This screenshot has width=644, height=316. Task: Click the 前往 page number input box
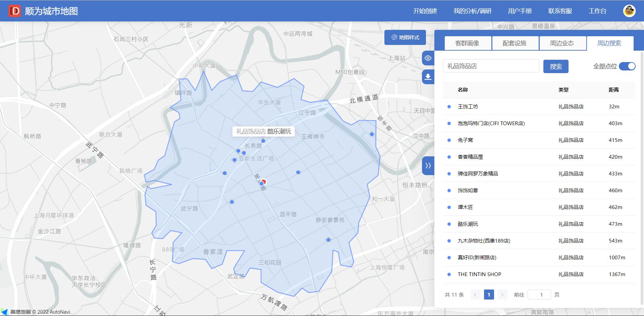coord(539,295)
